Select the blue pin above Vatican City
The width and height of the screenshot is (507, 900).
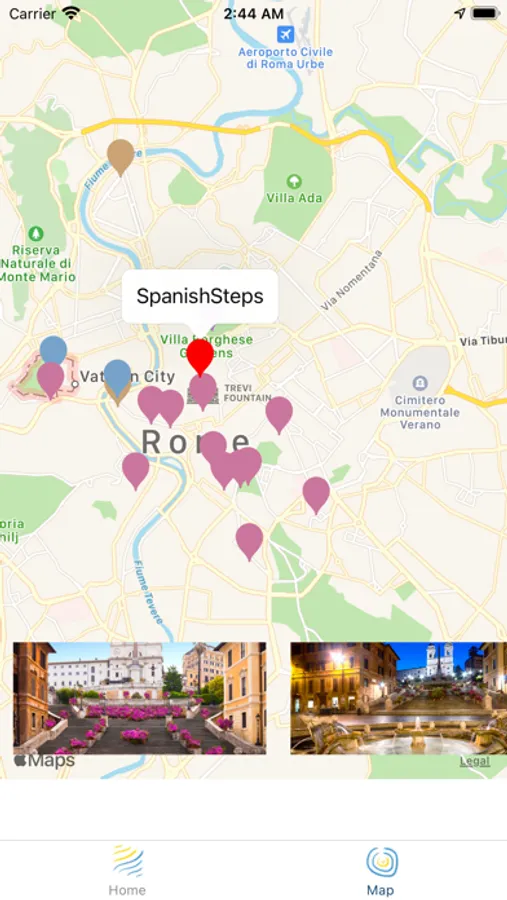point(53,350)
